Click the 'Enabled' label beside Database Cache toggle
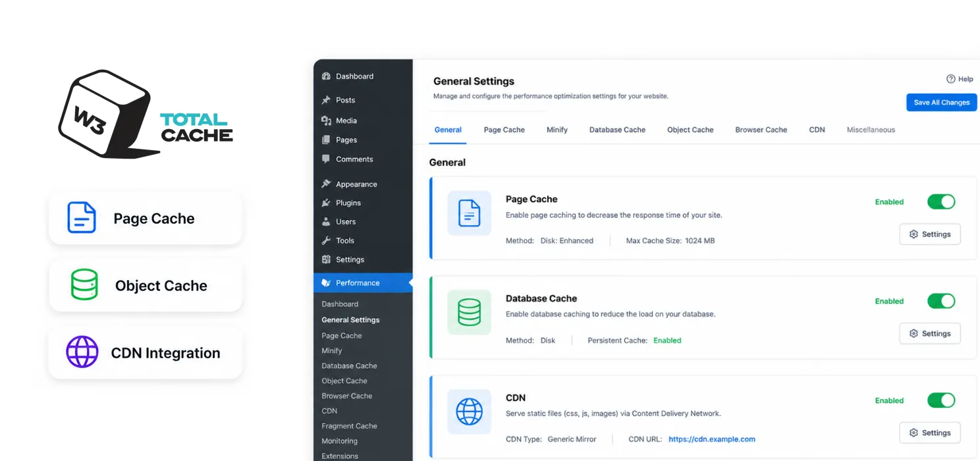 tap(889, 302)
